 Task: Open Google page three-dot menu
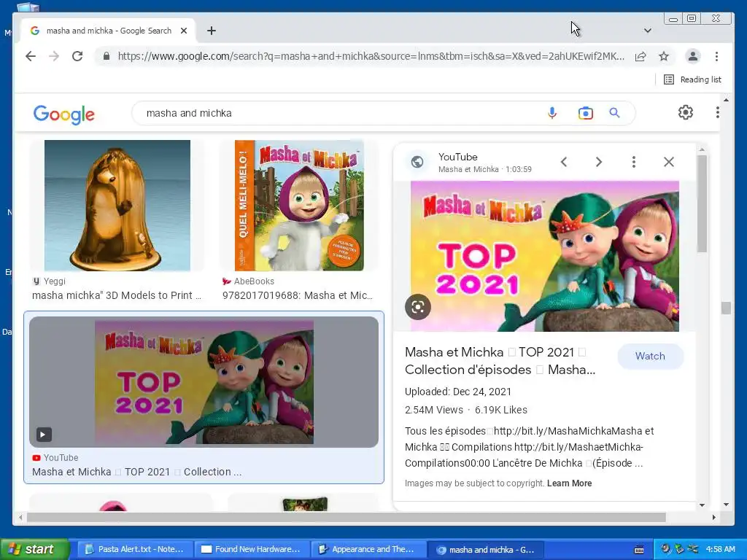click(718, 112)
